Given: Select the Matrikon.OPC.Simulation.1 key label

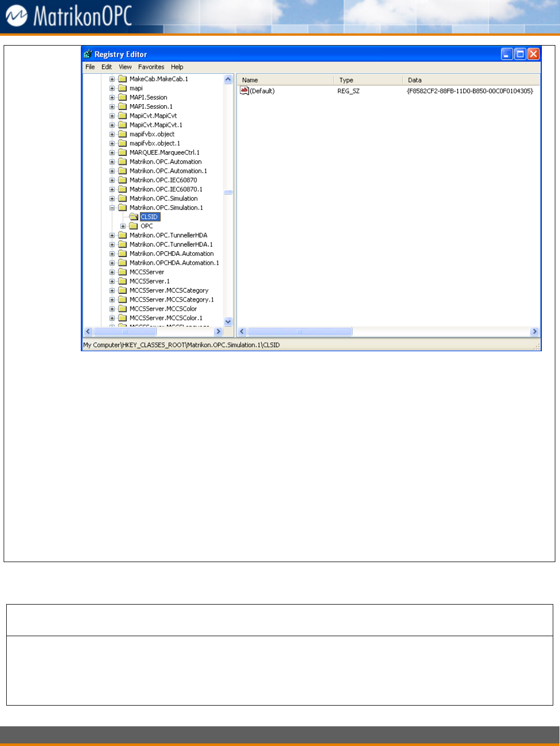Looking at the screenshot, I should pos(166,208).
